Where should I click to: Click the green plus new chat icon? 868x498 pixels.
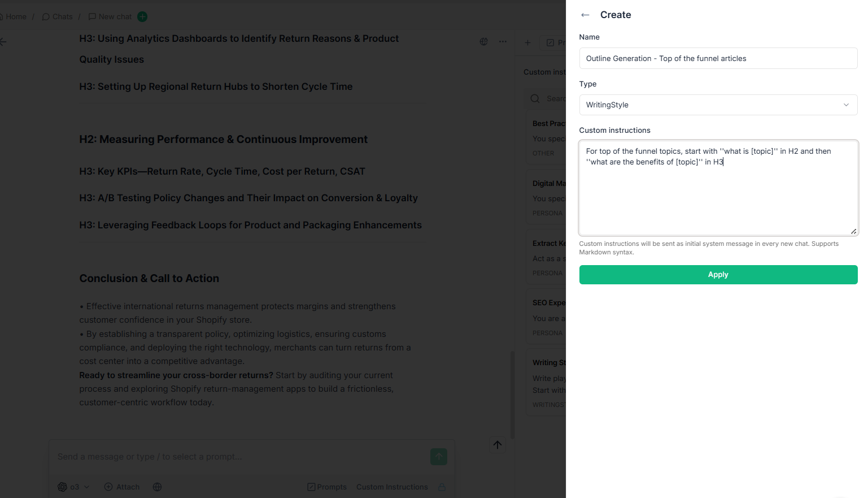(x=142, y=16)
